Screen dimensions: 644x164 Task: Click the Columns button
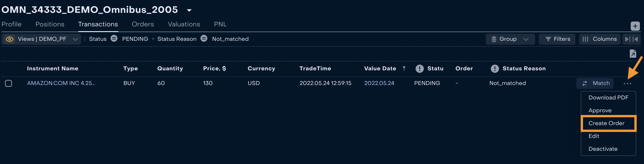(600, 39)
